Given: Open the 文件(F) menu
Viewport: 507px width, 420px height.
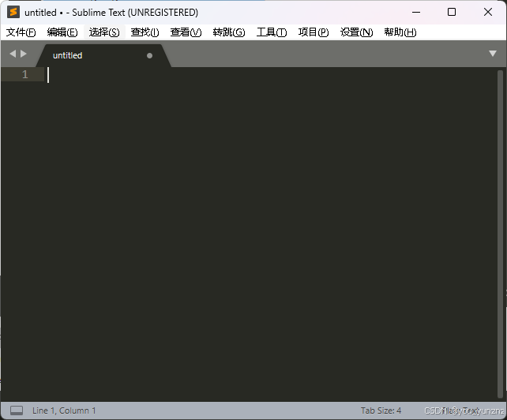Looking at the screenshot, I should coord(21,32).
